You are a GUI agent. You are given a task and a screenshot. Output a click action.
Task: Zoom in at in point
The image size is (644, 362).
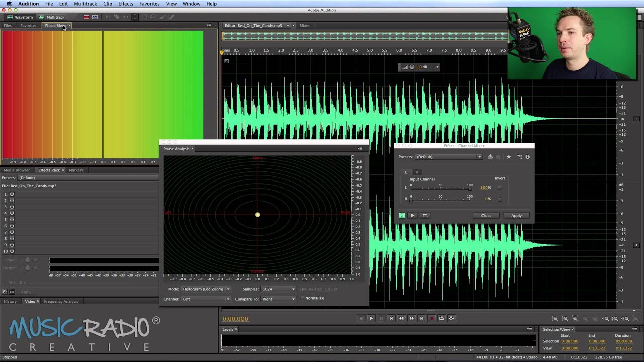point(605,319)
